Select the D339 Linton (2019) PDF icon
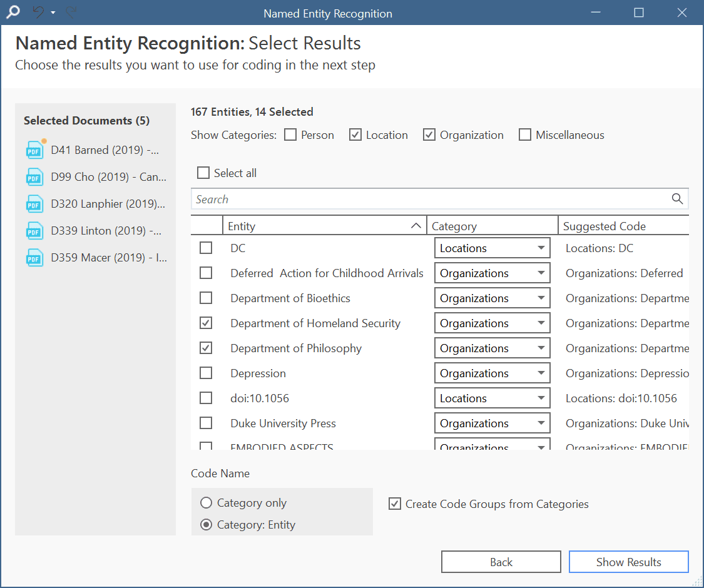 coord(34,231)
